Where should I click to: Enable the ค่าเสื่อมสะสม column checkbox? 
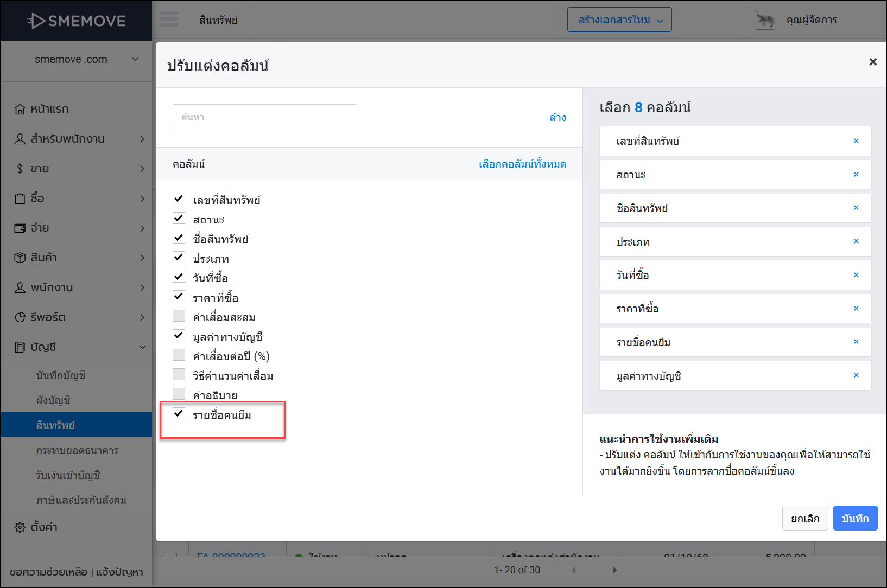pos(179,316)
